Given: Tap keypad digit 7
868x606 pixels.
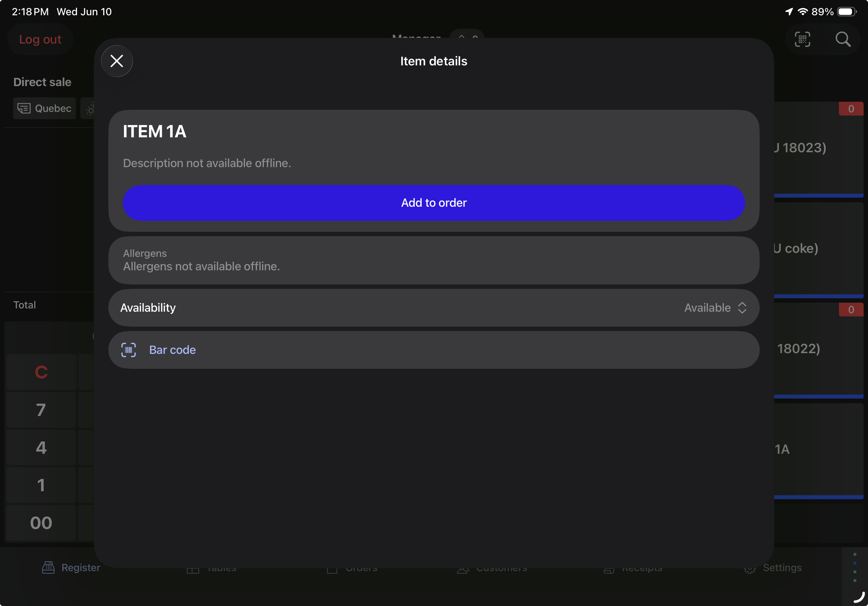Looking at the screenshot, I should point(41,410).
